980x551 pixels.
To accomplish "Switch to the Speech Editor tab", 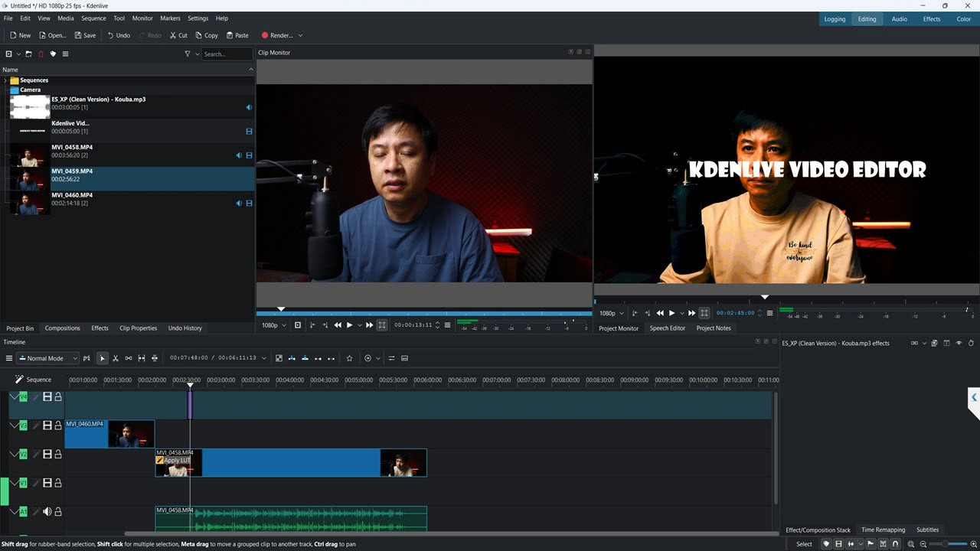I will coord(667,328).
